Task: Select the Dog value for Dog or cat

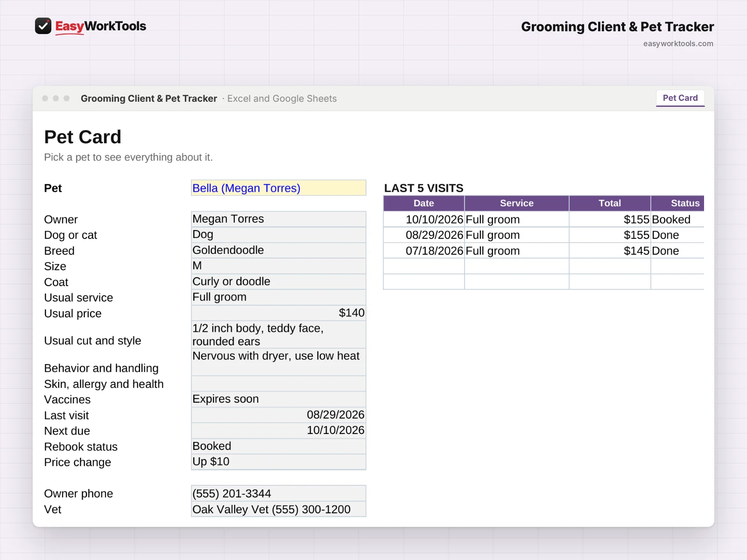Action: (279, 235)
